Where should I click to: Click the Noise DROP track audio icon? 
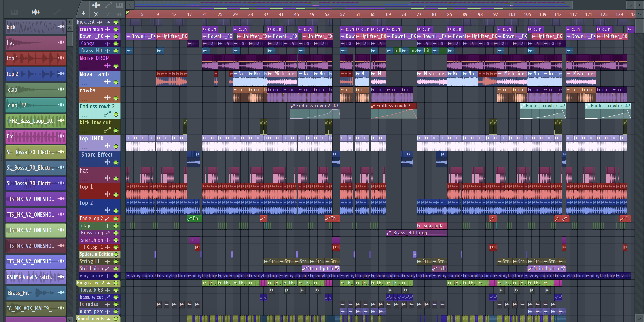(108, 65)
